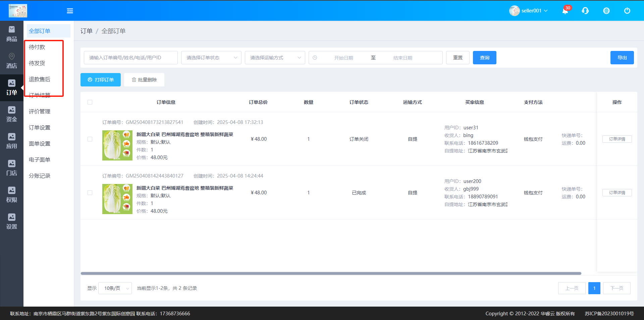This screenshot has width=644, height=320.
Task: Check the box for order GM250408142443840127
Action: point(90,193)
